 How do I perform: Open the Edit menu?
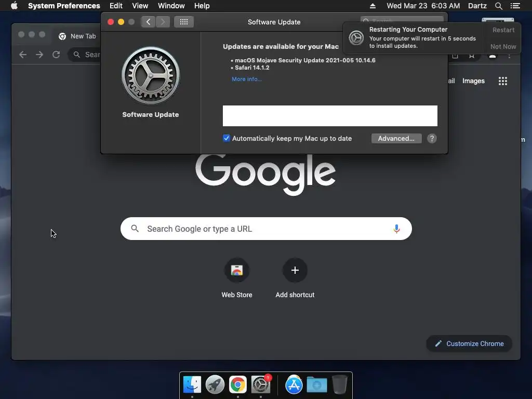click(x=116, y=6)
